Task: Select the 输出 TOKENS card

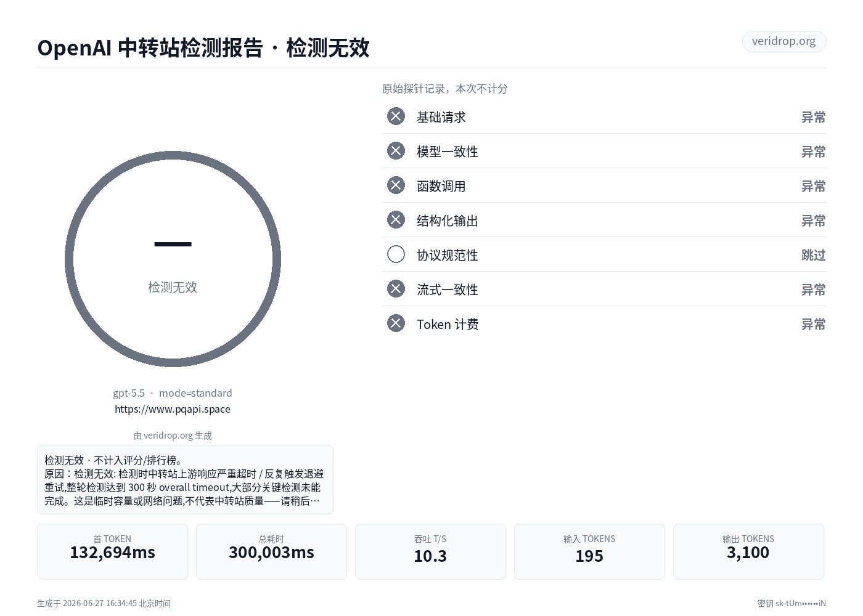Action: tap(748, 551)
